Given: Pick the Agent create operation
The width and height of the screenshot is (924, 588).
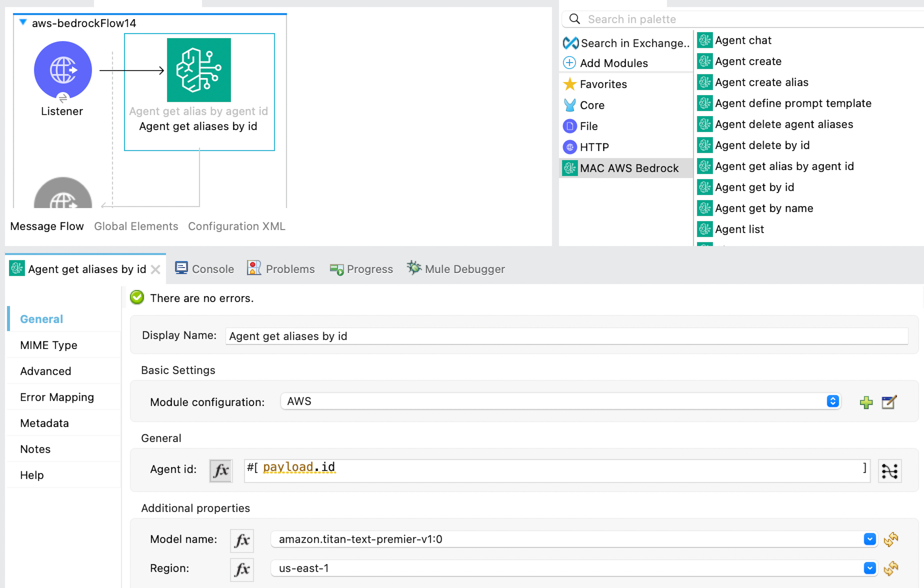Looking at the screenshot, I should pos(739,61).
